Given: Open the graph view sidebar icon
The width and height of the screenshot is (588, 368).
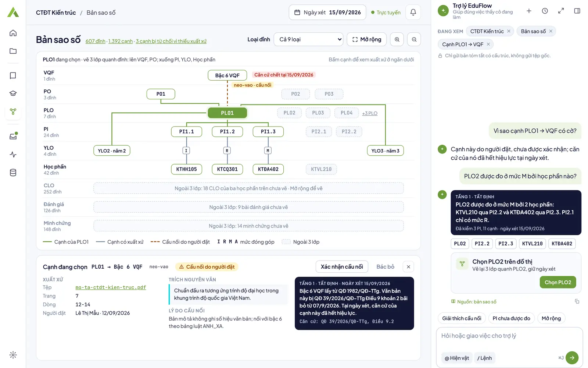Looking at the screenshot, I should [13, 112].
